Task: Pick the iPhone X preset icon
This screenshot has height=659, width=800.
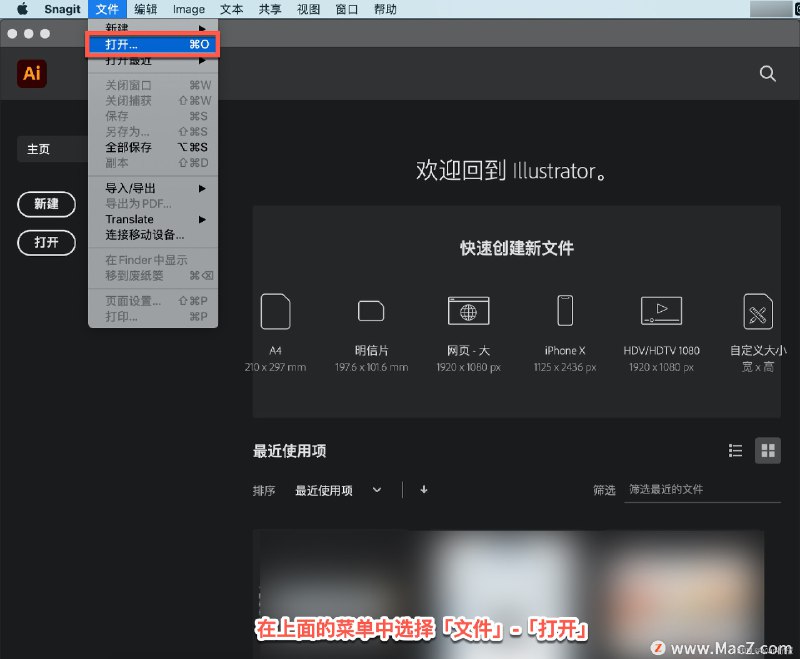Action: 564,311
